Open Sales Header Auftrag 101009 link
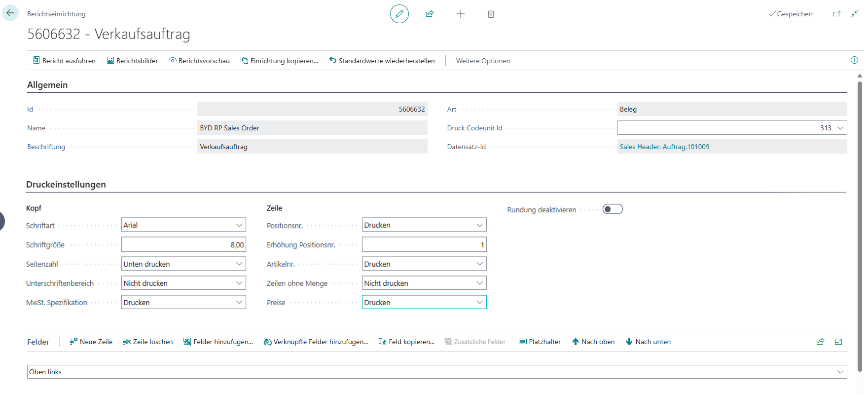This screenshot has width=868, height=394. [664, 147]
